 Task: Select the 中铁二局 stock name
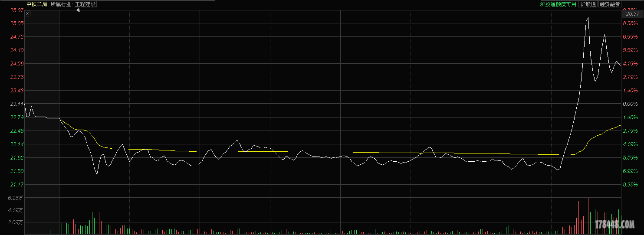click(36, 4)
